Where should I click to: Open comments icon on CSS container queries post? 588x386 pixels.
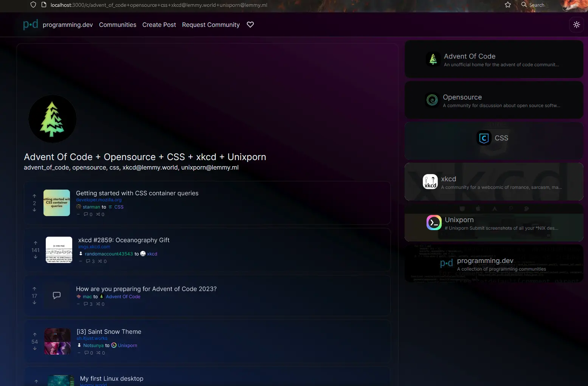(86, 214)
